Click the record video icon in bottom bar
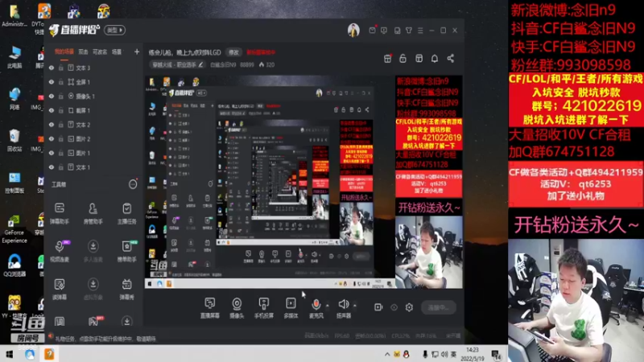644x362 pixels. point(378,307)
